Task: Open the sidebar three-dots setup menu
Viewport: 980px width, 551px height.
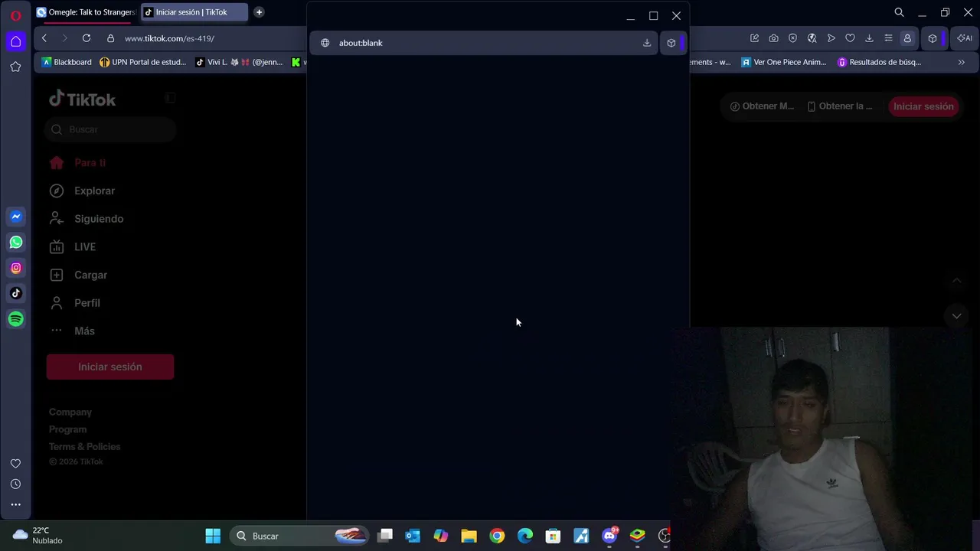Action: (15, 504)
